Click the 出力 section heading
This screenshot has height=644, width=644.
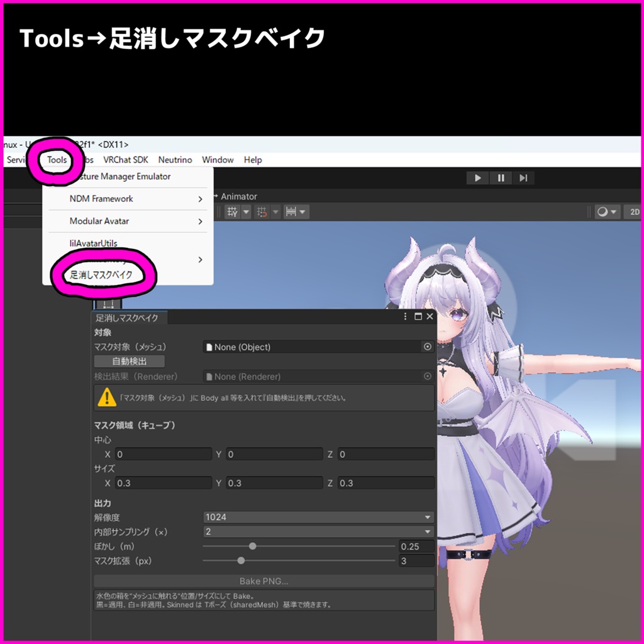[x=103, y=503]
